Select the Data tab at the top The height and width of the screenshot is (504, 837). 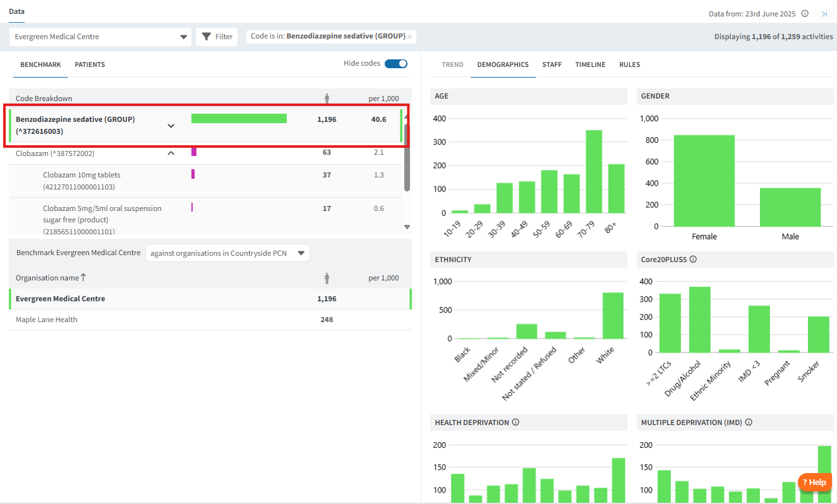(x=16, y=11)
